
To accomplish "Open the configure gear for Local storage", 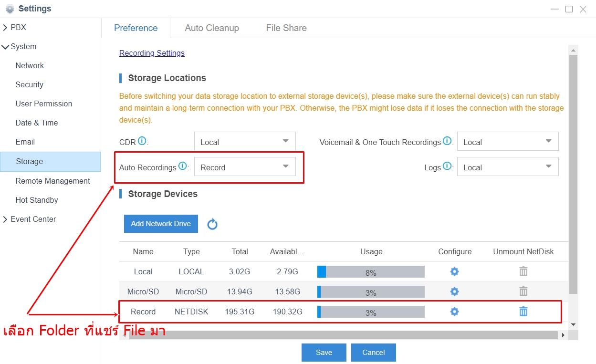I will [x=454, y=271].
